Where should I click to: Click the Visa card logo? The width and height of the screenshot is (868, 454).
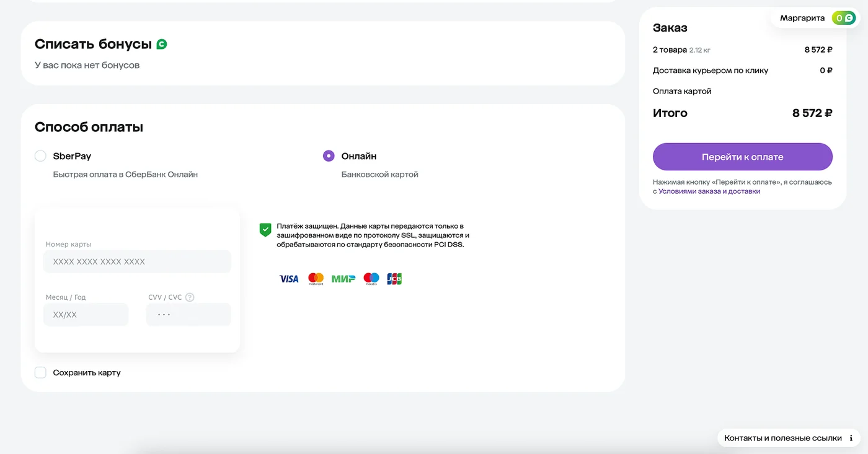point(289,279)
